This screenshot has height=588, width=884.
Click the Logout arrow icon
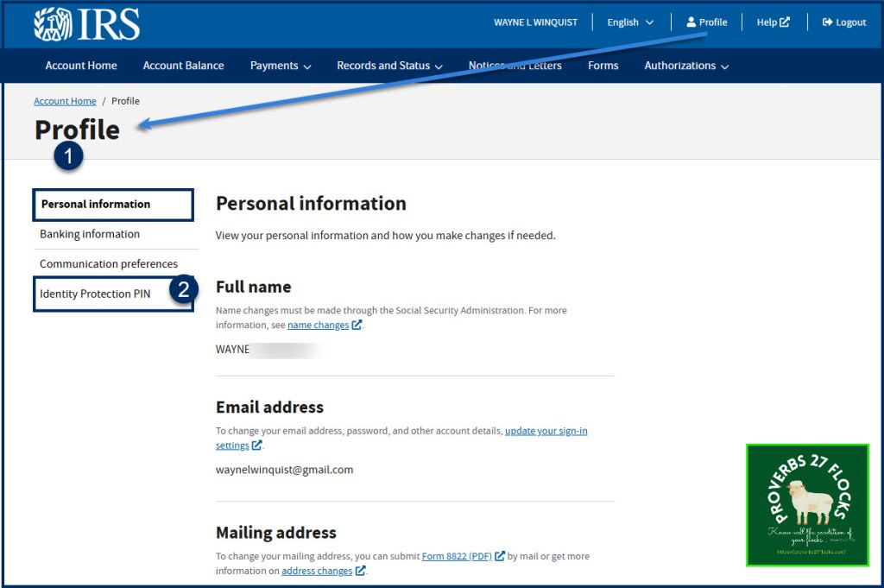tap(827, 22)
